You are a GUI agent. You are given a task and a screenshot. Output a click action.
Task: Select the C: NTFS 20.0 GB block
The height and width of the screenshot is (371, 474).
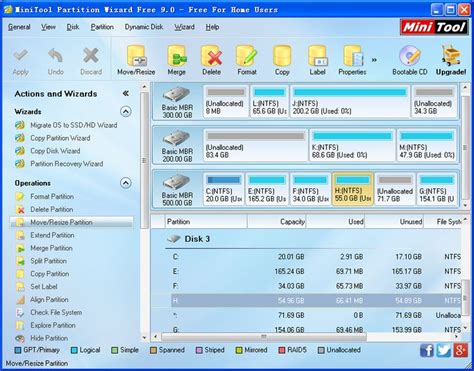pos(223,189)
